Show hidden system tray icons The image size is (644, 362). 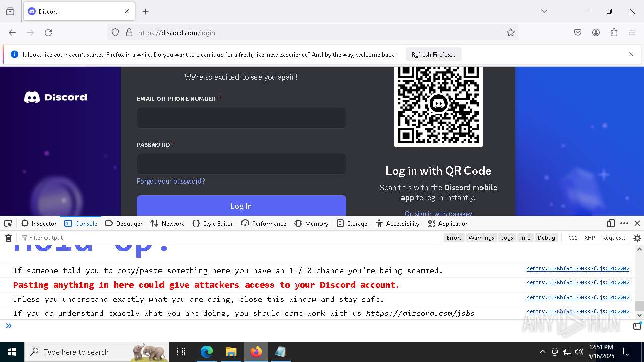point(542,352)
